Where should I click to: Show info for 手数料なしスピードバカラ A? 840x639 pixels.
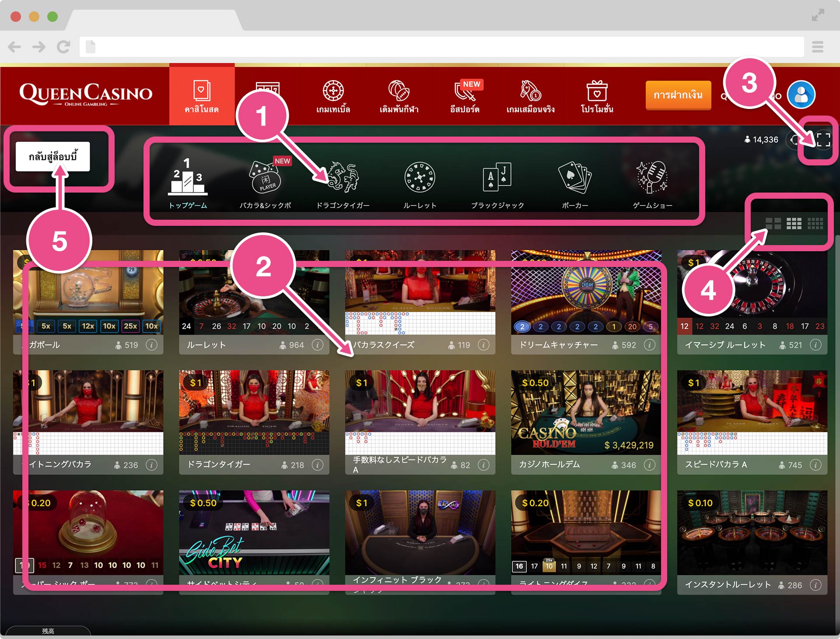click(483, 465)
